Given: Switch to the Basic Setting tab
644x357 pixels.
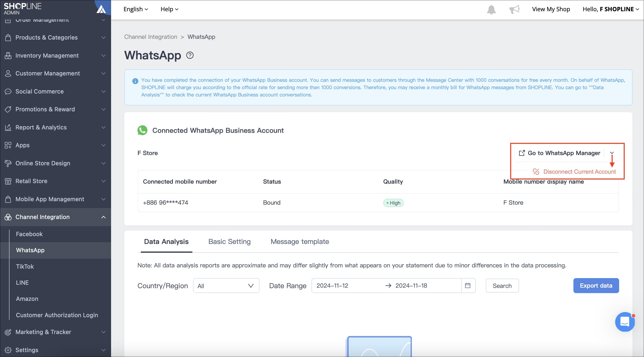Looking at the screenshot, I should point(229,241).
